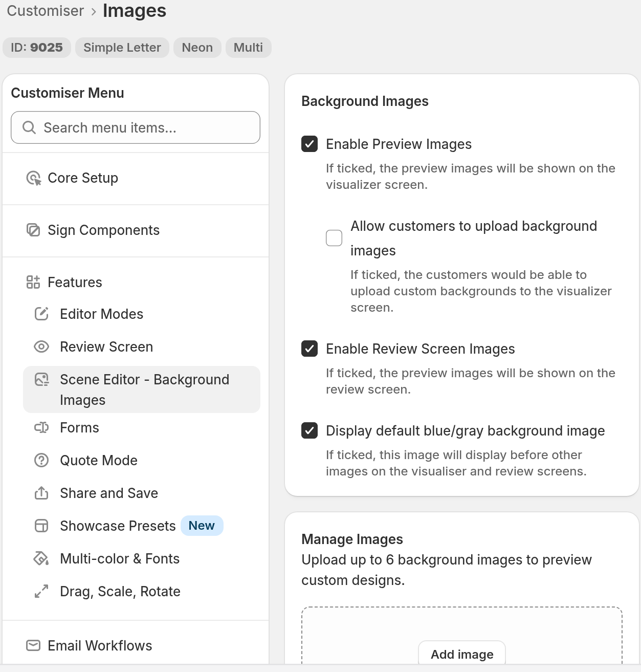Click the Sign Components icon
This screenshot has width=641, height=672.
(x=33, y=230)
